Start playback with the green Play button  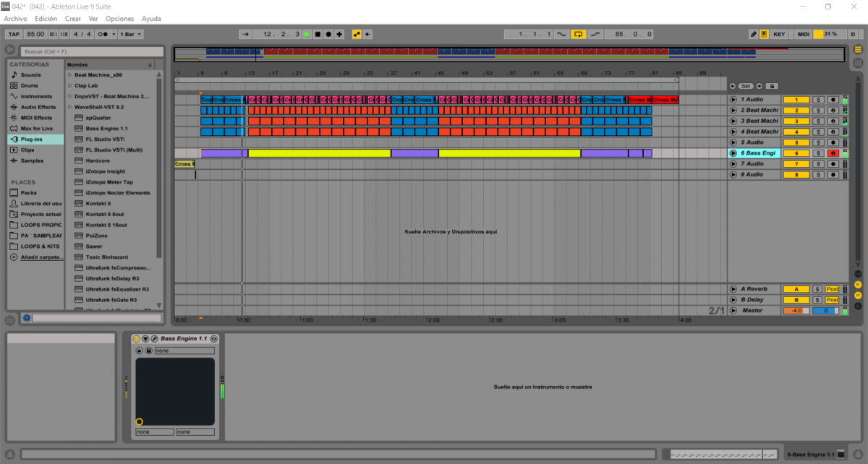(307, 34)
